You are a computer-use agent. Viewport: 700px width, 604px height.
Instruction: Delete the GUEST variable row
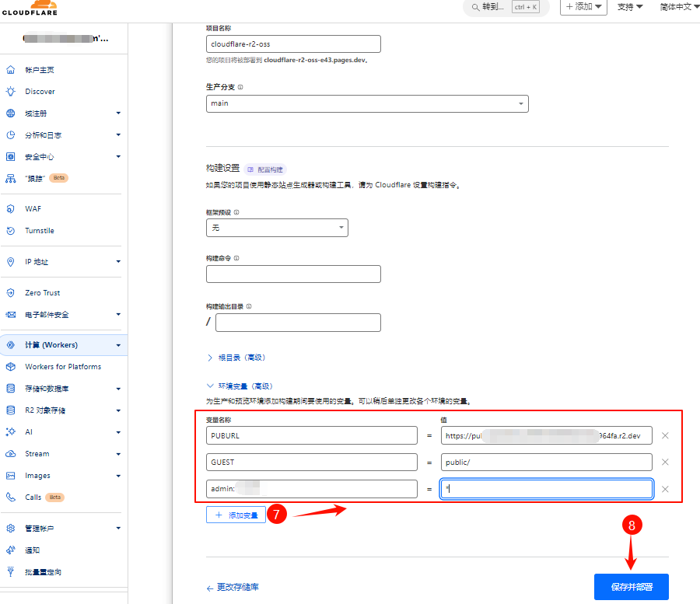665,463
